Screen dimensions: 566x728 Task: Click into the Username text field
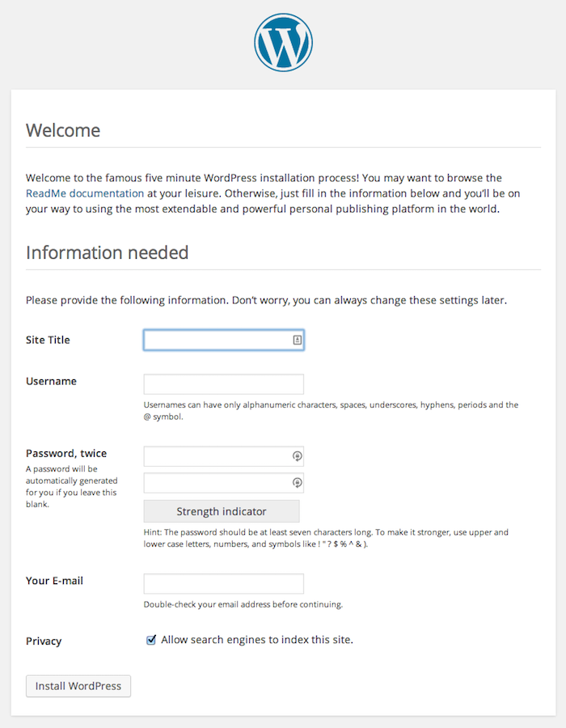[224, 384]
